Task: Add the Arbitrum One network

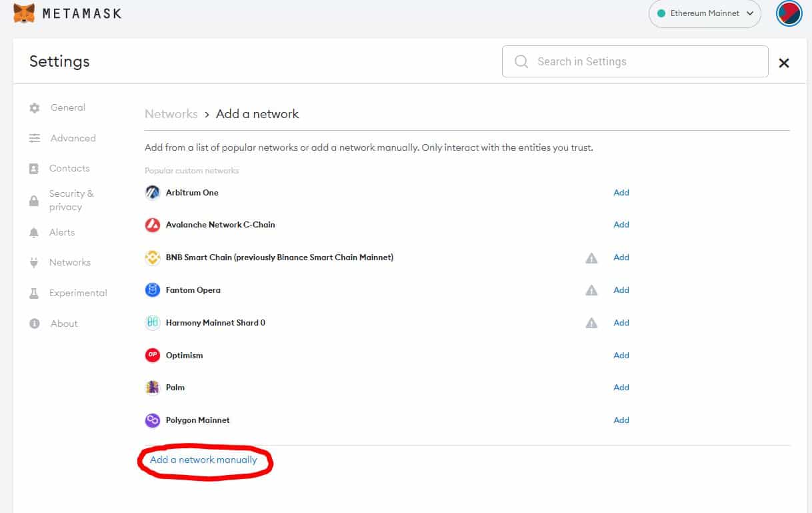Action: [621, 192]
